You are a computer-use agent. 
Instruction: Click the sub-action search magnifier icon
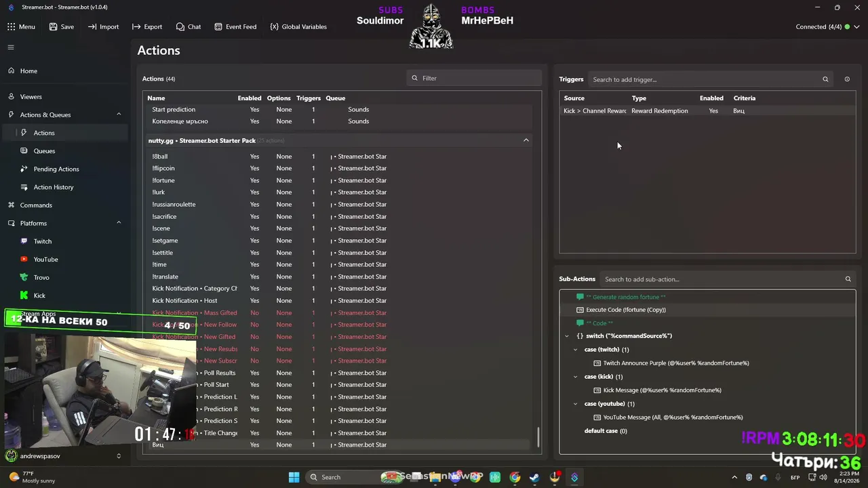click(848, 279)
